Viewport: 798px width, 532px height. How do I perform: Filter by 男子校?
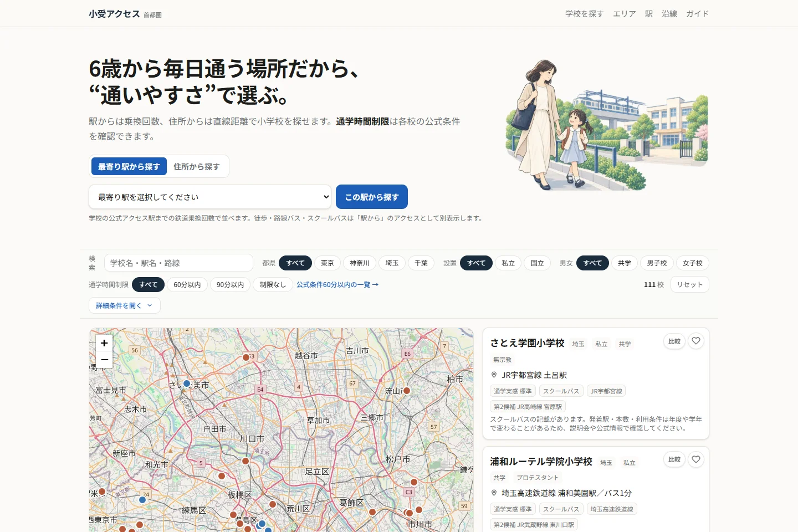pyautogui.click(x=657, y=263)
